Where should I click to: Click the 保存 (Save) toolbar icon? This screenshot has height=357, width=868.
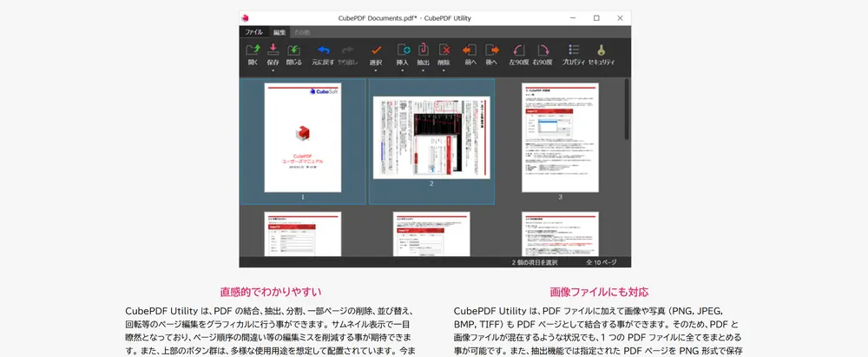coord(273,50)
